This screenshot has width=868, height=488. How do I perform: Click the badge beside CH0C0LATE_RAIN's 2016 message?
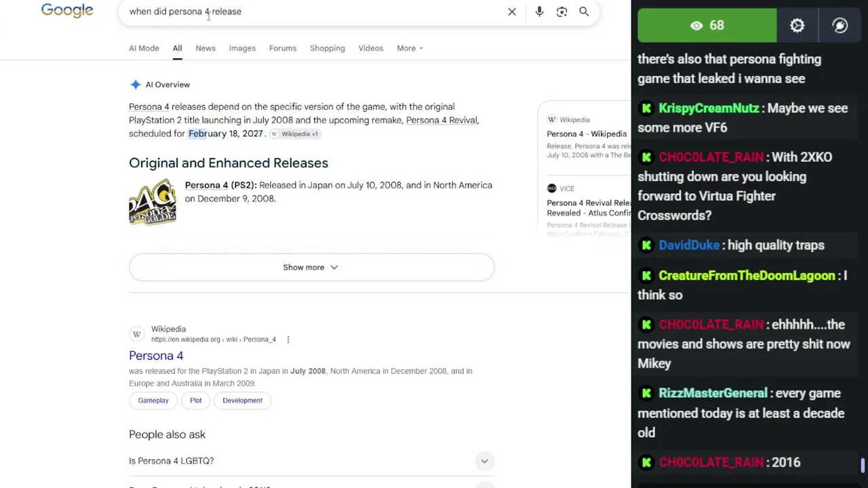click(x=646, y=462)
